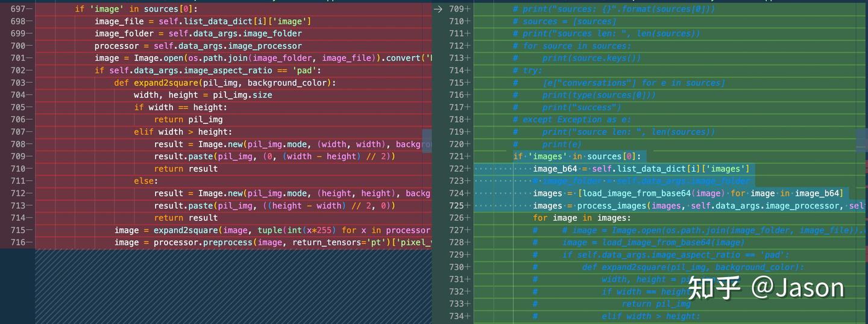
Task: Click line number 714 in the left gutter
Action: click(18, 217)
